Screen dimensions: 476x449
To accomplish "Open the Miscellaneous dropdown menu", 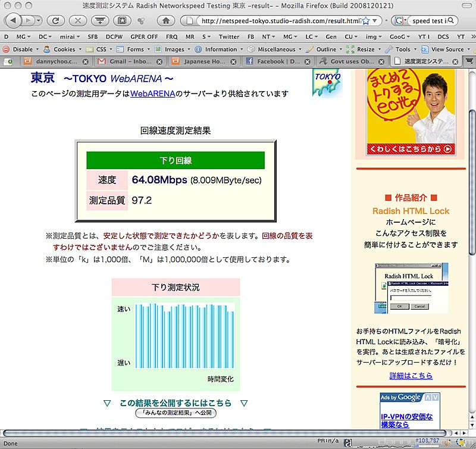I will tap(272, 49).
